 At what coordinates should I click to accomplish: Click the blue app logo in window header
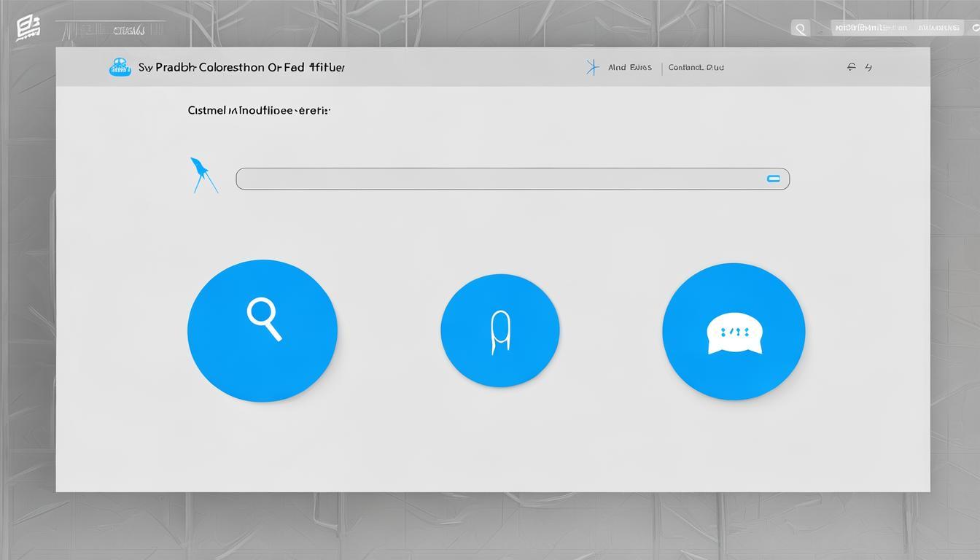[120, 67]
